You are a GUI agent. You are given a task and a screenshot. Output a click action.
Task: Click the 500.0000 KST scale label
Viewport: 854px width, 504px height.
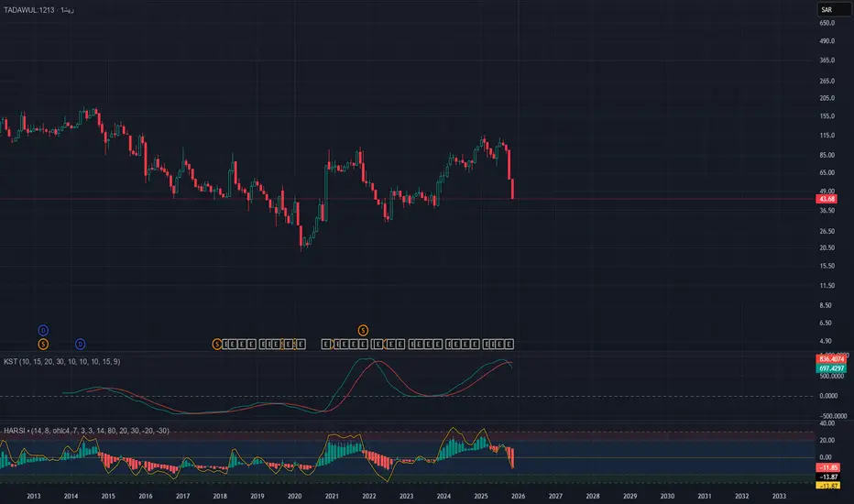832,377
